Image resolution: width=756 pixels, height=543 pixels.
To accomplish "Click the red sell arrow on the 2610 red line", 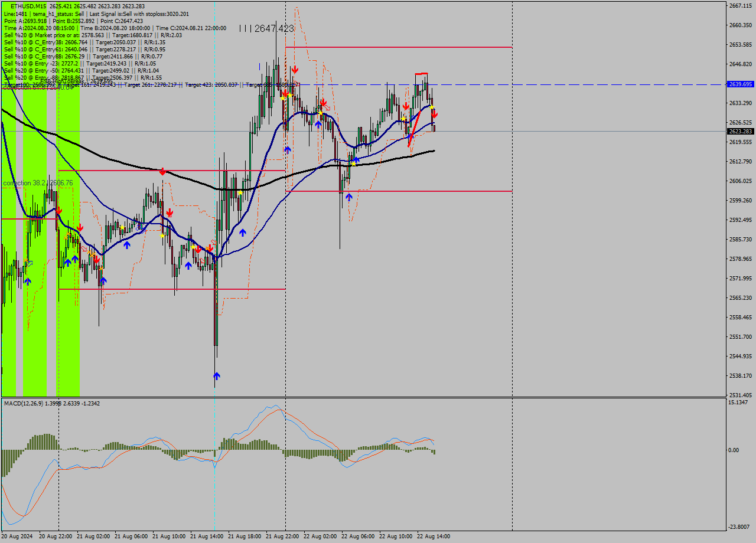I will click(x=162, y=171).
